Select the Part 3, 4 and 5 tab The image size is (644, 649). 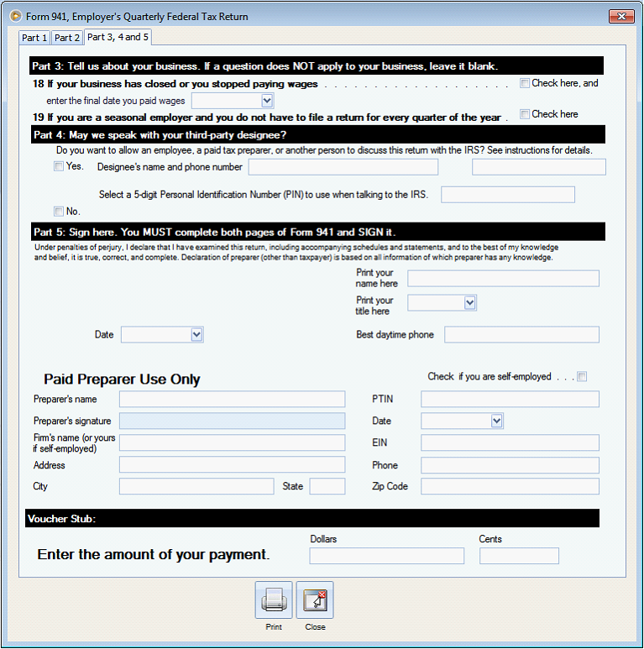pyautogui.click(x=118, y=37)
